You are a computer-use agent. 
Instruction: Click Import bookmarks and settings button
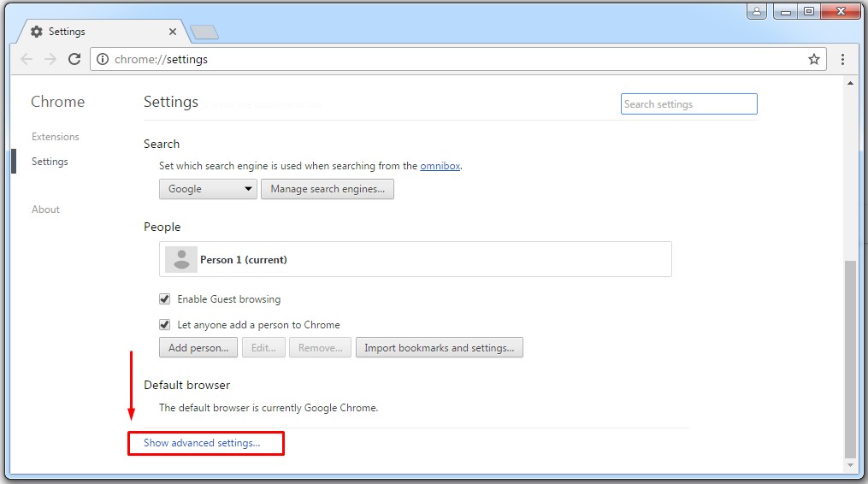[439, 348]
